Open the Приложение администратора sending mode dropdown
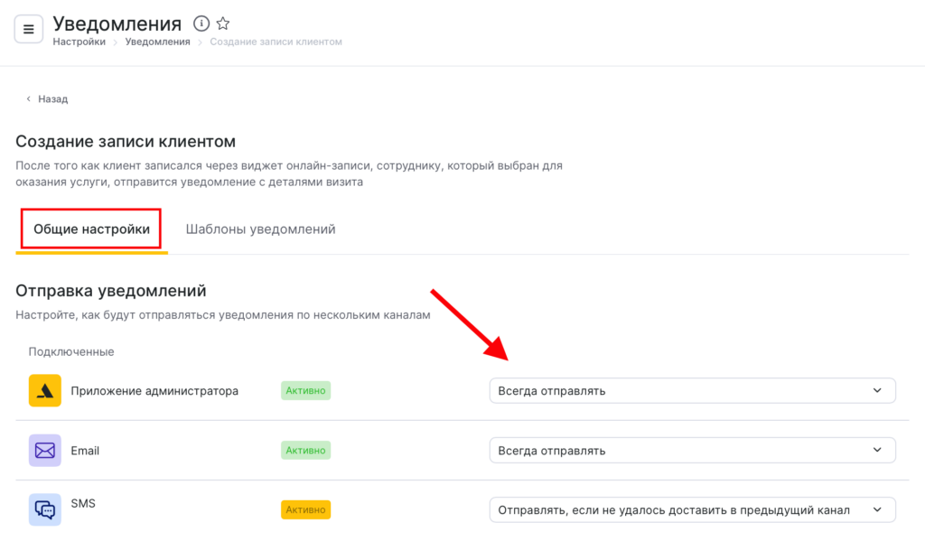Screen dimensions: 925x560 [x=692, y=391]
